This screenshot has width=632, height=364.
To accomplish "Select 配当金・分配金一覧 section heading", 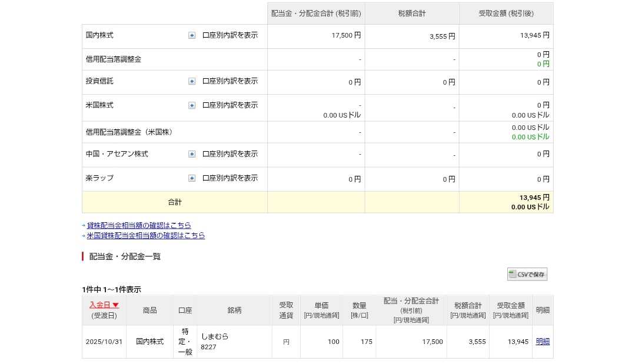I will pyautogui.click(x=125, y=256).
